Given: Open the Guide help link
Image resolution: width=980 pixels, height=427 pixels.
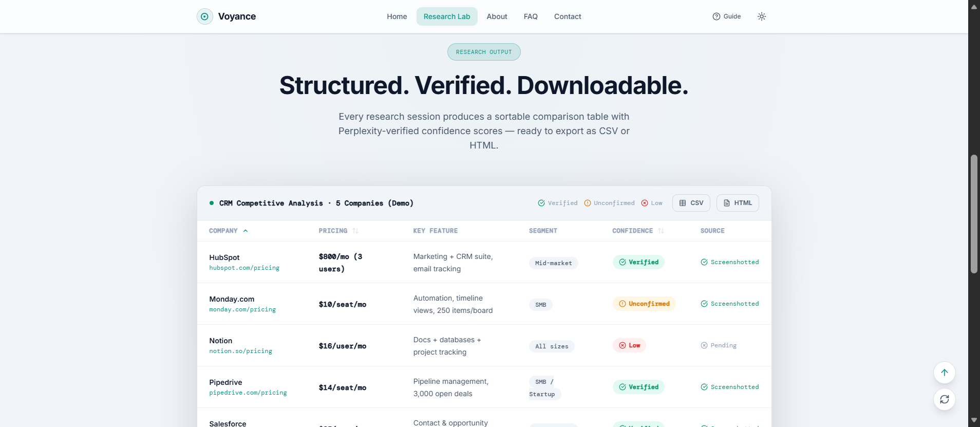Looking at the screenshot, I should coord(727,16).
